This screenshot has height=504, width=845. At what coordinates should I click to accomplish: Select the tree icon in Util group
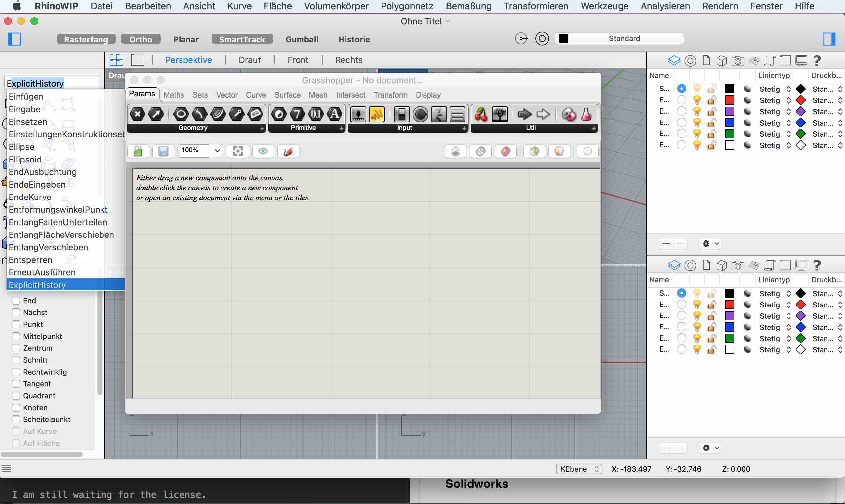(500, 115)
